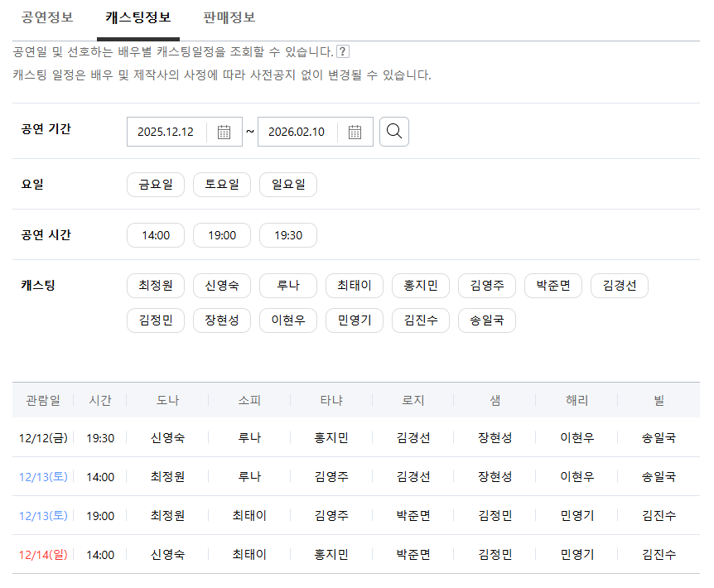Viewport: 714px width, 588px height.
Task: Click the search magnifier icon
Action: [x=394, y=131]
